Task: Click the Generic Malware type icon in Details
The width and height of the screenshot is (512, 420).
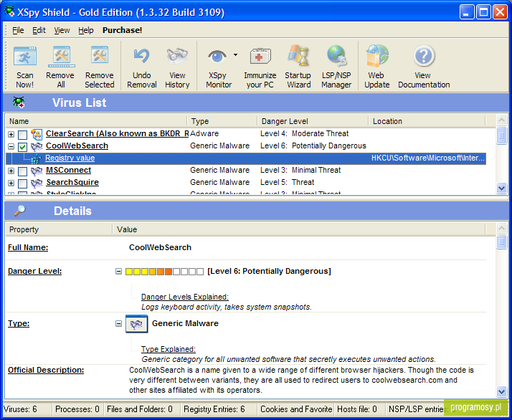Action: tap(136, 324)
